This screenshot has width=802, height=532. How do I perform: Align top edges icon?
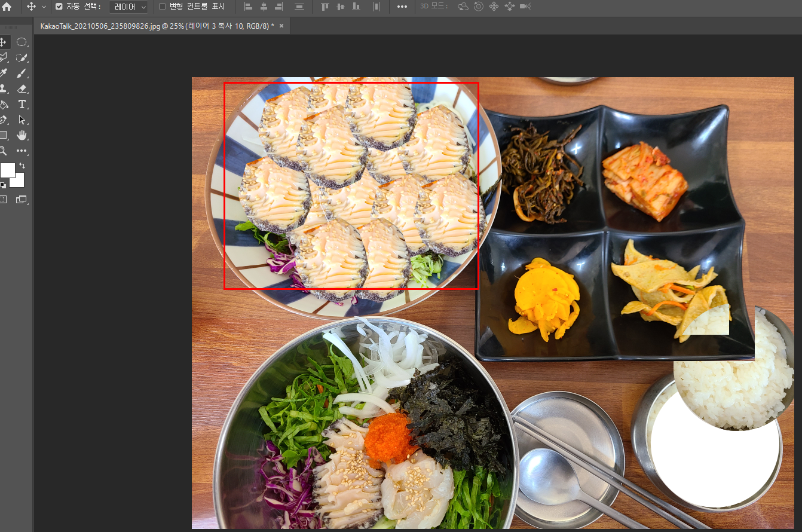[x=325, y=7]
